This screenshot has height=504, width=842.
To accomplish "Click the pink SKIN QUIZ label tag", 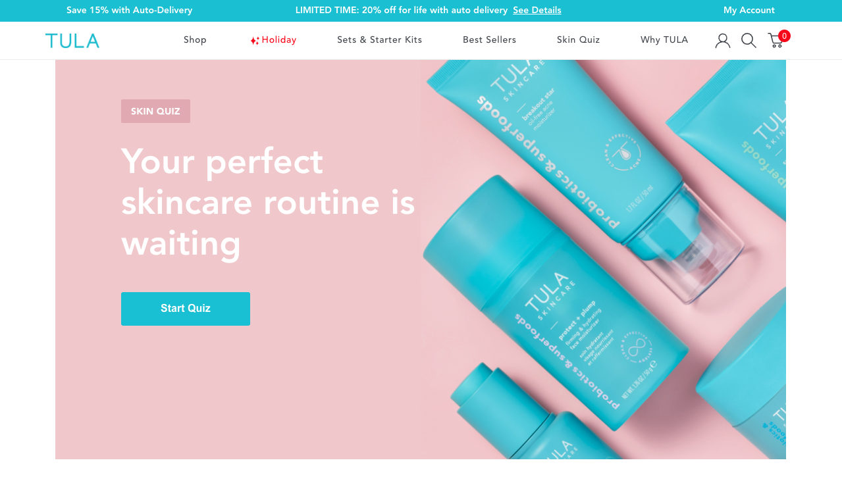I will [155, 111].
